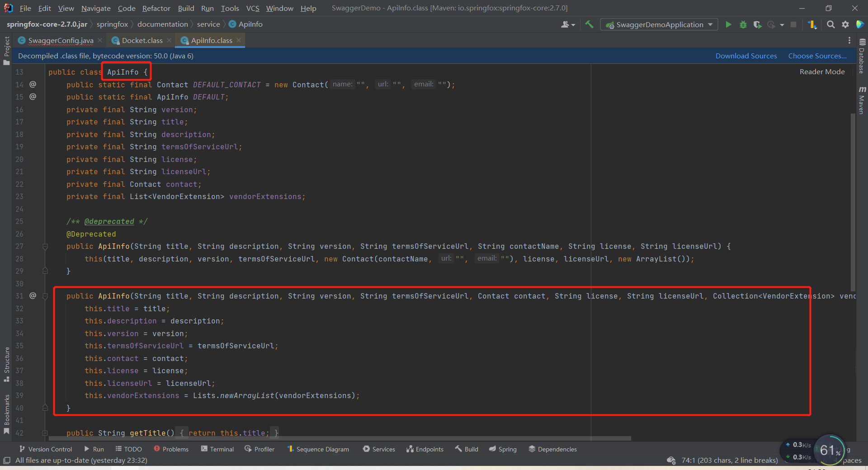Click the springfox-core-2.7.0.jar breadcrumb
The image size is (868, 470).
[47, 24]
